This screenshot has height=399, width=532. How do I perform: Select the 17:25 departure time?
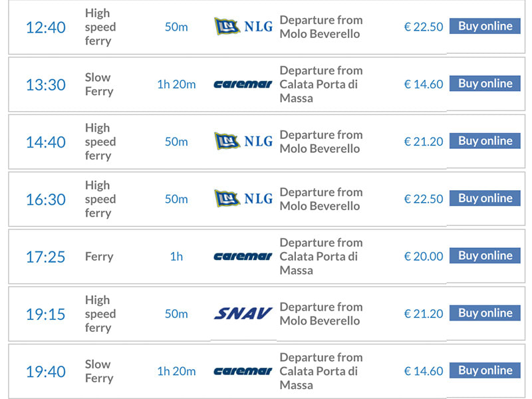[x=46, y=257]
